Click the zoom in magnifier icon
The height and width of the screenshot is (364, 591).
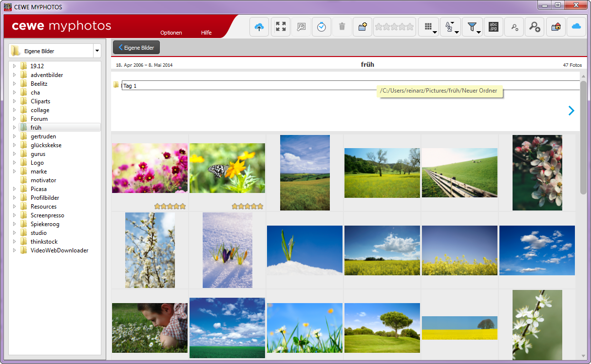534,27
